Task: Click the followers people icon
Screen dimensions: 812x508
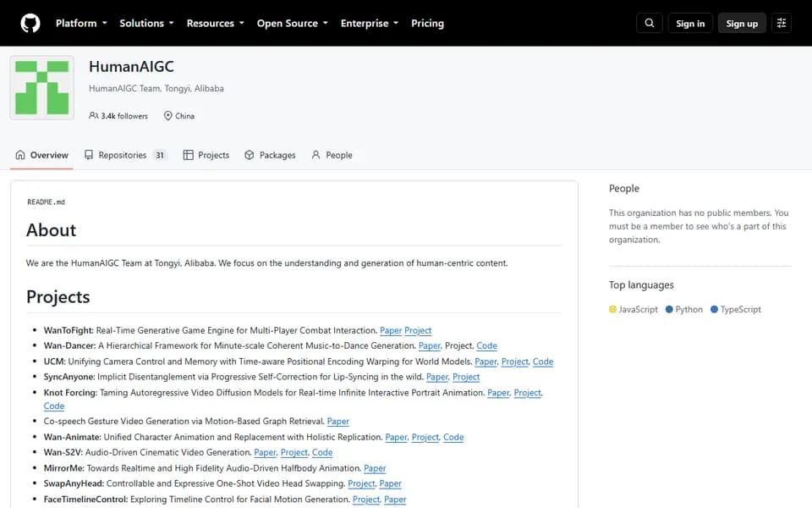Action: [x=93, y=116]
